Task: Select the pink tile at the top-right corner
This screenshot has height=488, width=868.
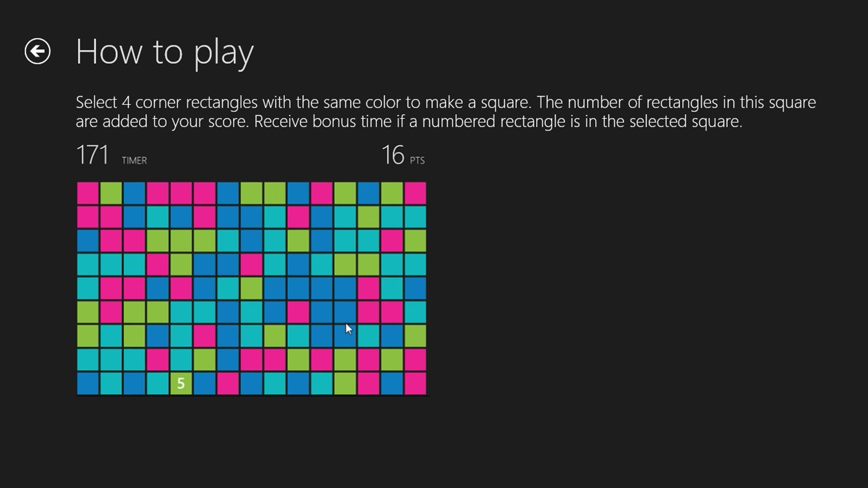Action: click(414, 193)
